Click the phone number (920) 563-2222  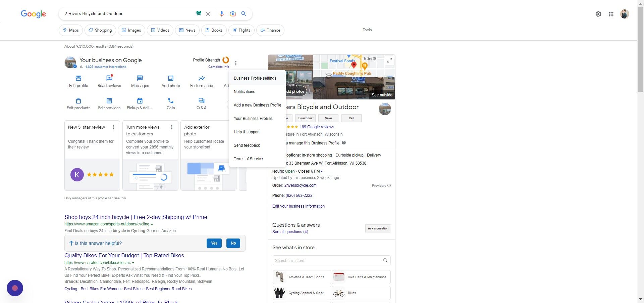[299, 196]
